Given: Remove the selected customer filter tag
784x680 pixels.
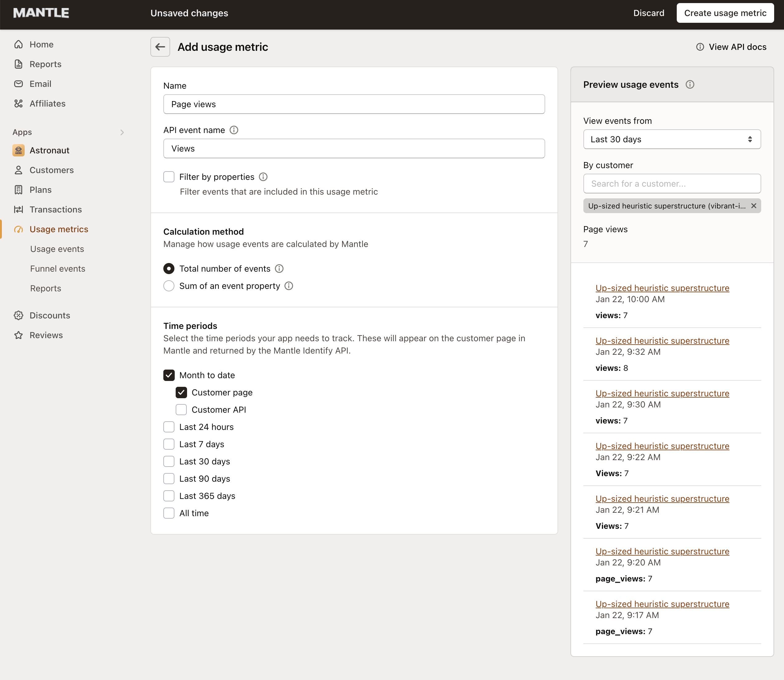Looking at the screenshot, I should coord(753,206).
